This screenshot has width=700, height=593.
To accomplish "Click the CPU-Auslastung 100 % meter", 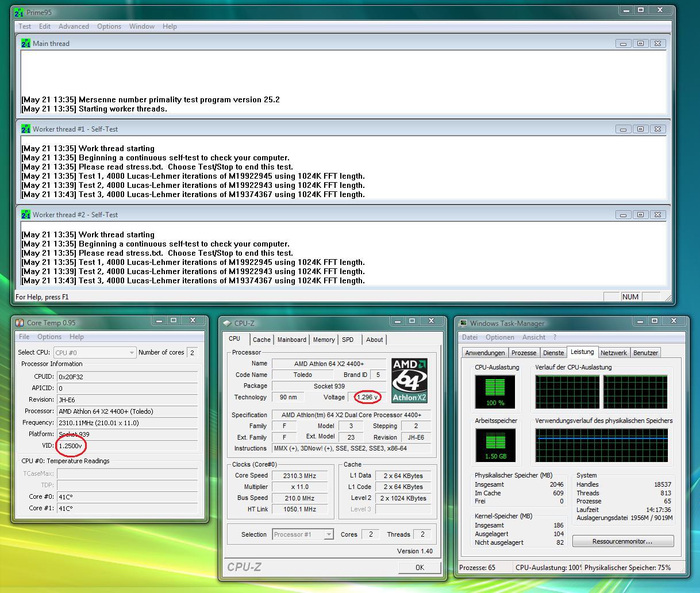I will tap(495, 392).
